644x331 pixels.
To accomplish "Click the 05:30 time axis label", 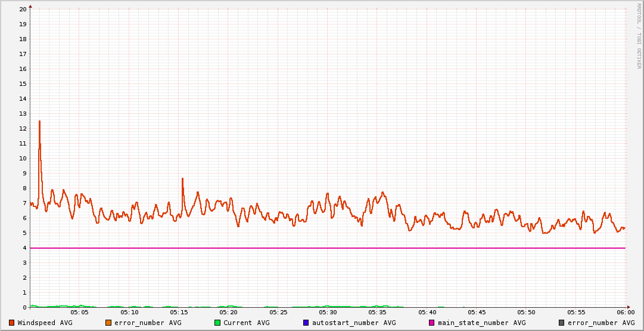I will (328, 313).
